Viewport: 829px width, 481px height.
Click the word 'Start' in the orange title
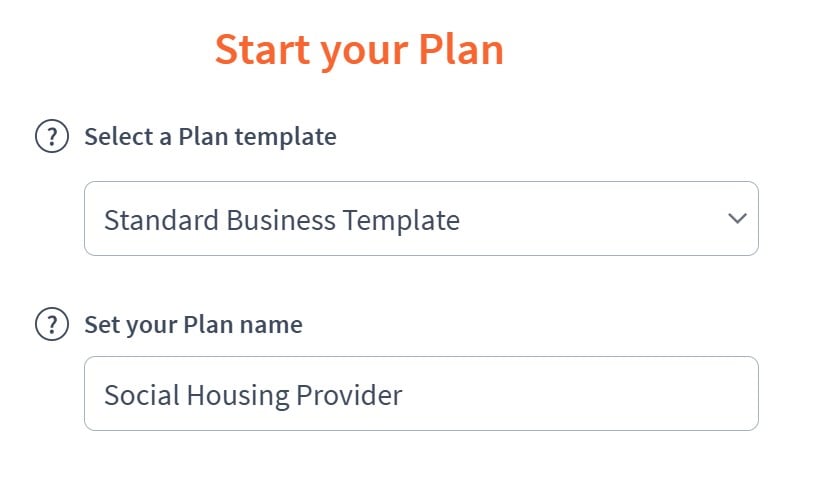263,50
